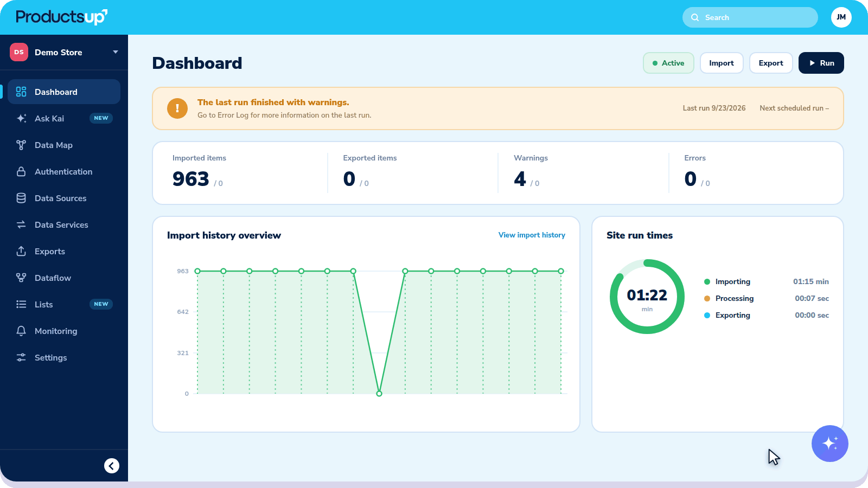Click the Errors count value
The width and height of the screenshot is (868, 488).
pyautogui.click(x=691, y=179)
